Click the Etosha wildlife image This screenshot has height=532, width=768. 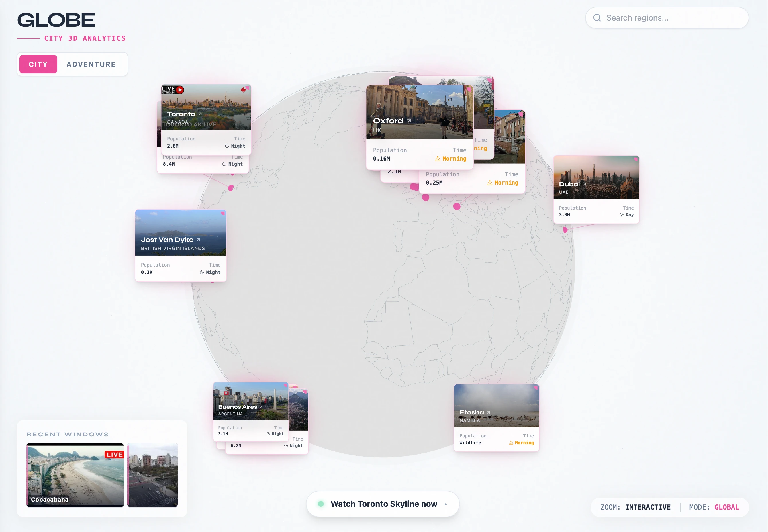pos(496,406)
